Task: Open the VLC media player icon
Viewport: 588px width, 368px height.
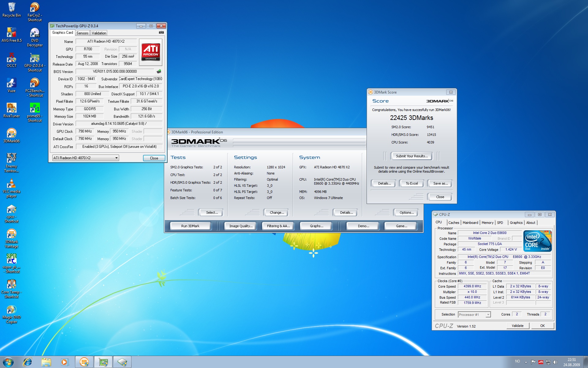Action: pyautogui.click(x=11, y=183)
